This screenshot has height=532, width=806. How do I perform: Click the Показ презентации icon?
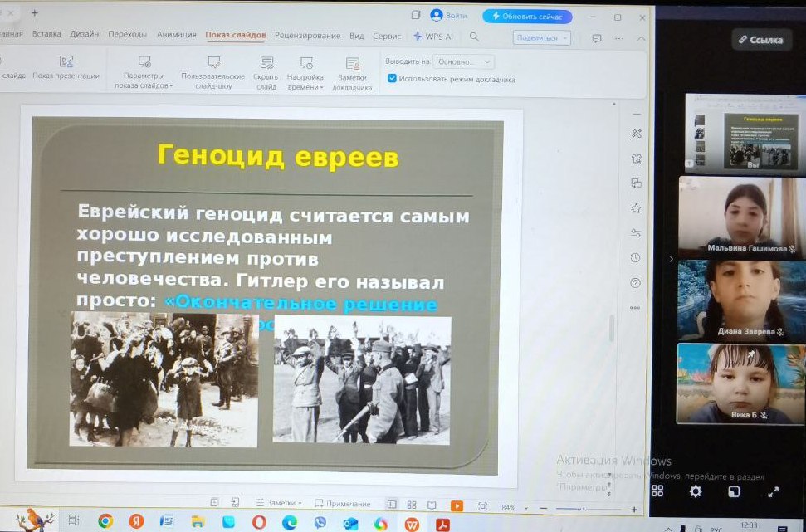coord(66,68)
